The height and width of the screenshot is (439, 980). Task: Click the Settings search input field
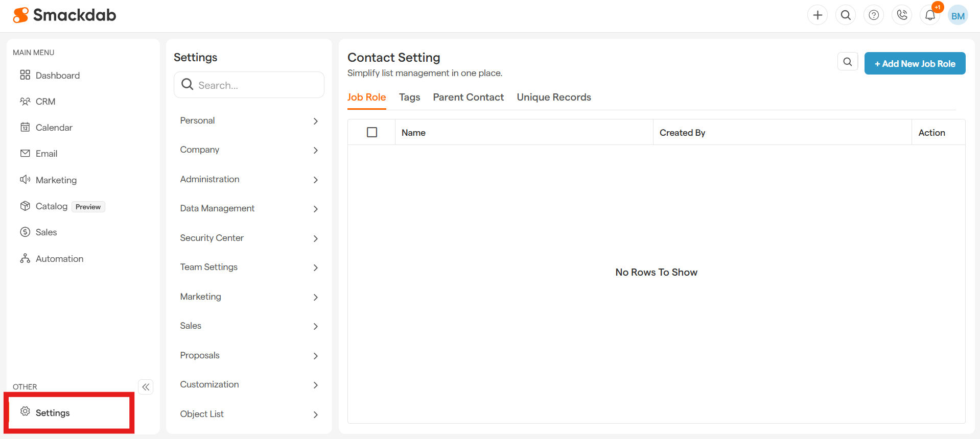(255, 85)
